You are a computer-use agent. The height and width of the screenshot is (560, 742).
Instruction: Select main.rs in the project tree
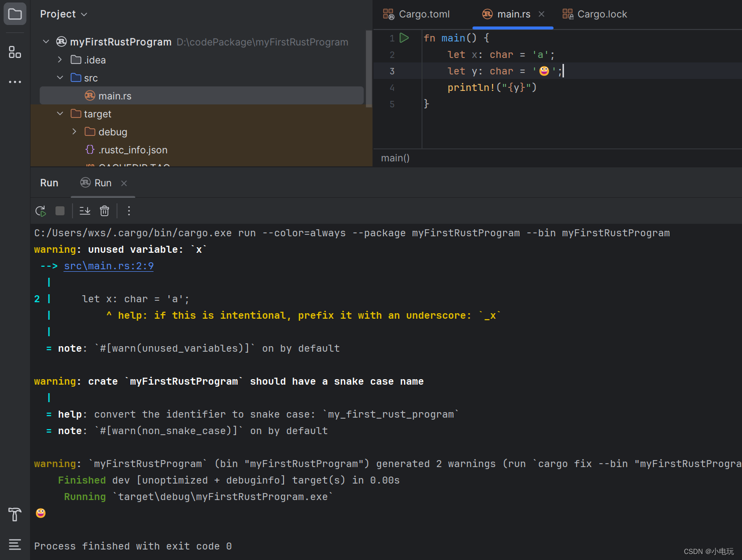pyautogui.click(x=201, y=95)
